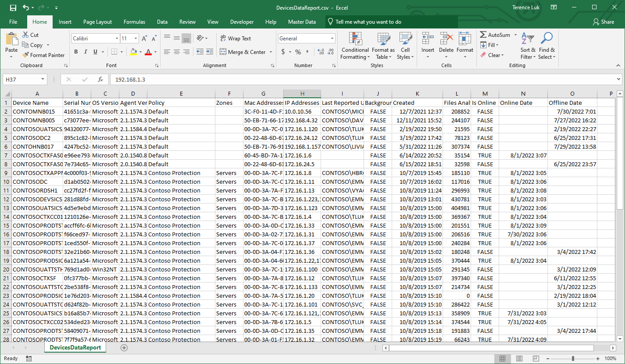Viewport: 625px width, 364px height.
Task: Click Merge & Center
Action: tap(243, 52)
